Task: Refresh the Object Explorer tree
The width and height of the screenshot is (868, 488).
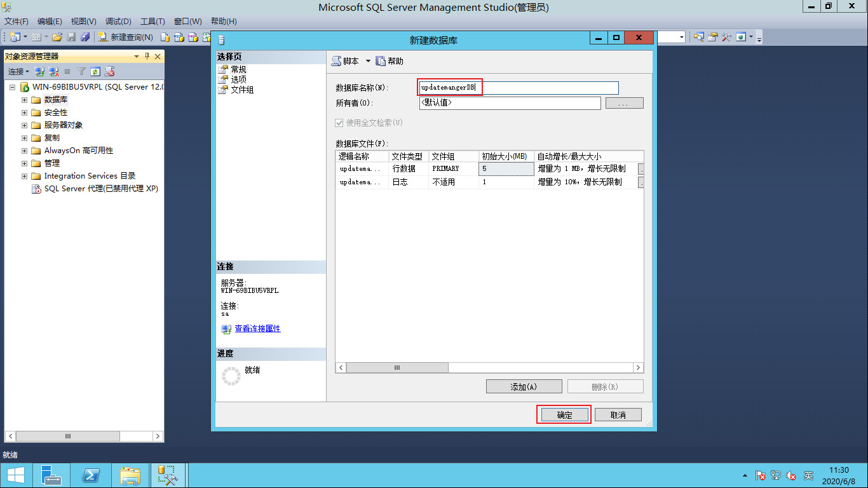Action: click(x=95, y=71)
